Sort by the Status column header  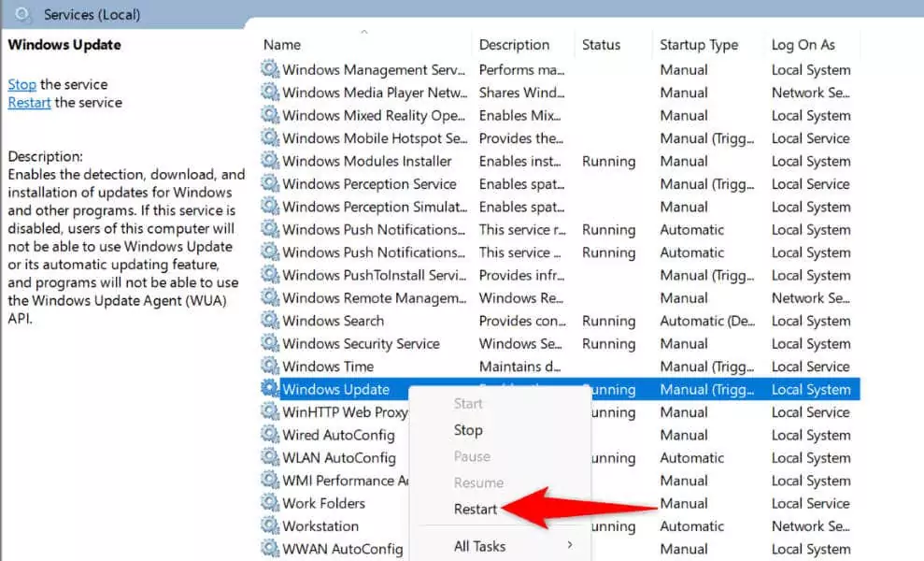click(x=601, y=45)
